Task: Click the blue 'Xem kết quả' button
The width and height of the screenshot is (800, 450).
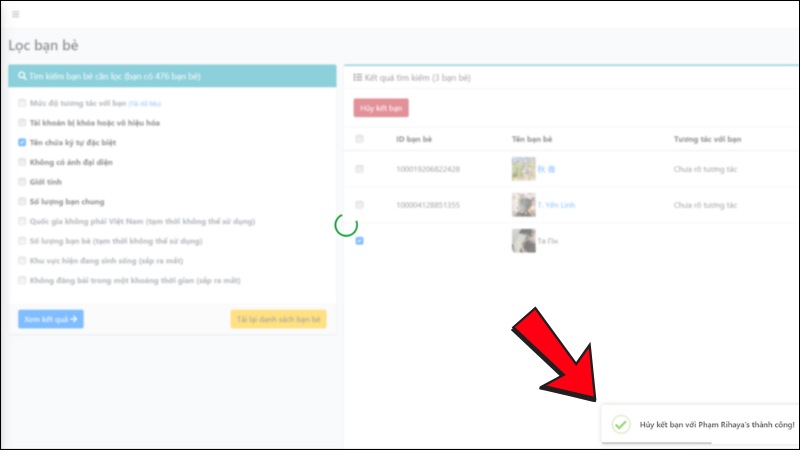Action: [50, 319]
